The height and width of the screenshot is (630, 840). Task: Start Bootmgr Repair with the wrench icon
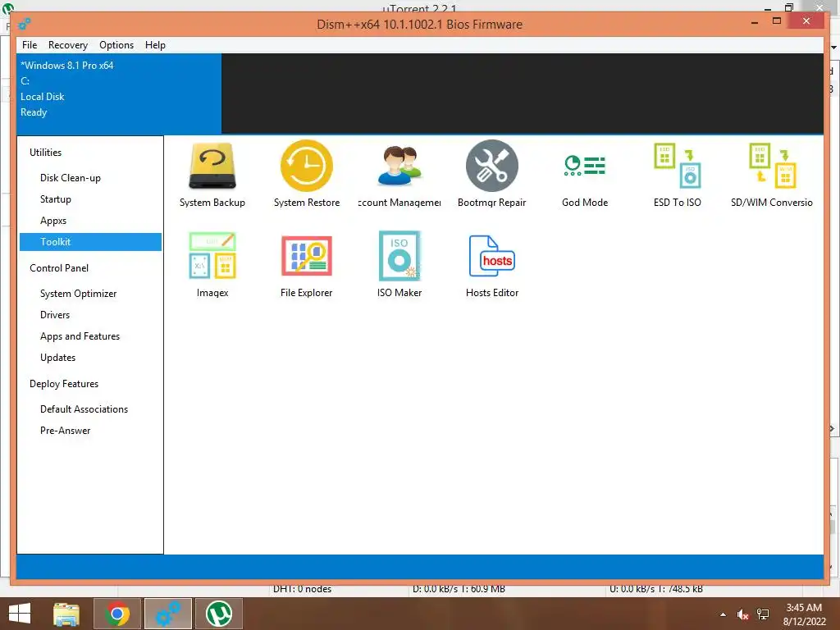492,175
